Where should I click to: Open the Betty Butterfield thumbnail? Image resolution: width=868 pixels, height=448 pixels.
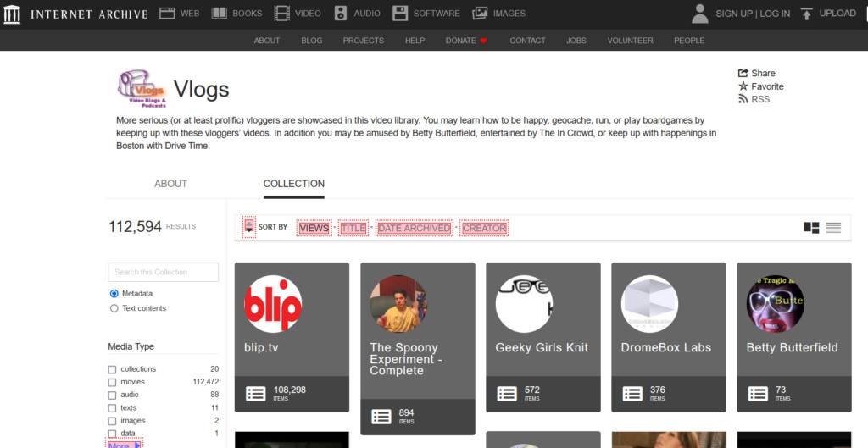point(775,304)
